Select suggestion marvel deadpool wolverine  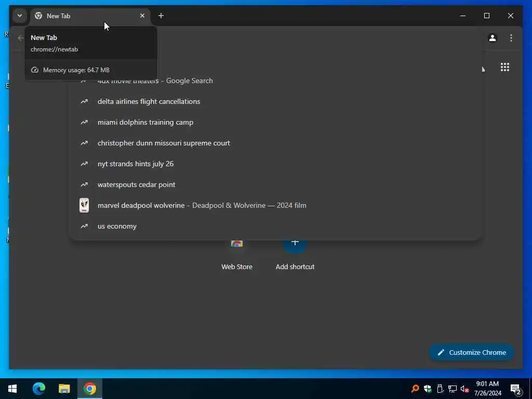275,205
